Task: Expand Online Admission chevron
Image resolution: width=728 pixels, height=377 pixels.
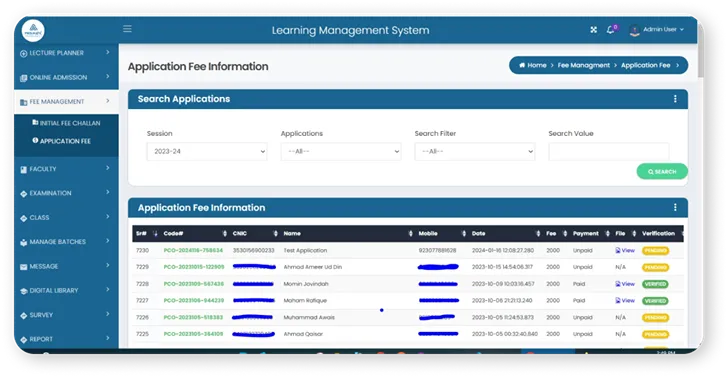Action: (x=108, y=76)
